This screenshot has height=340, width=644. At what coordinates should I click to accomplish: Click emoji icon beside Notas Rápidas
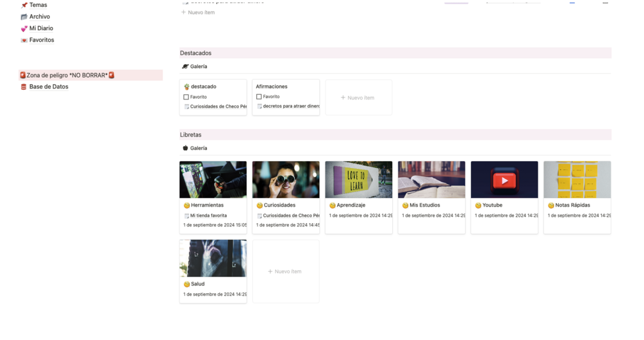(x=551, y=205)
